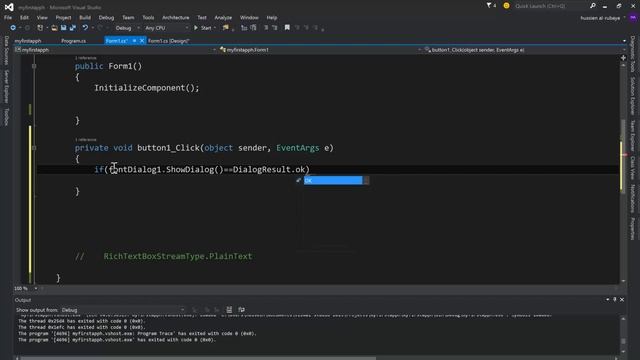This screenshot has width=640, height=360.
Task: Click the New Project toolbar icon
Action: (40, 28)
